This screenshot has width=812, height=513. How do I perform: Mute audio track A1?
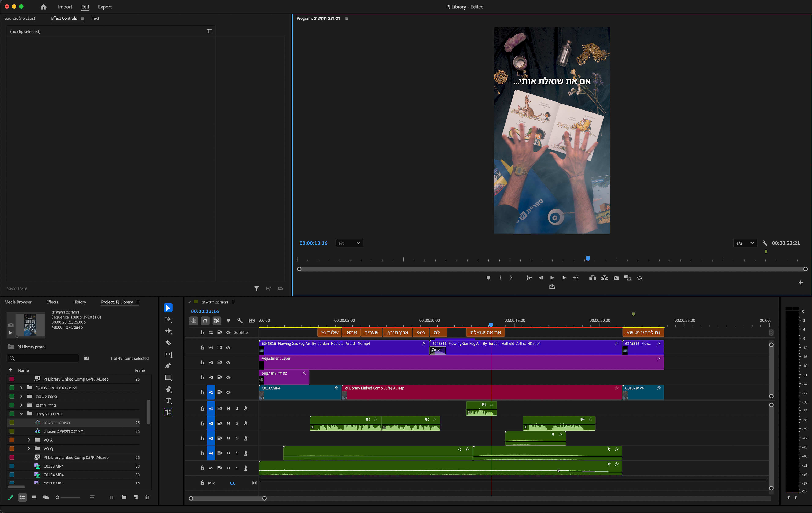point(228,409)
